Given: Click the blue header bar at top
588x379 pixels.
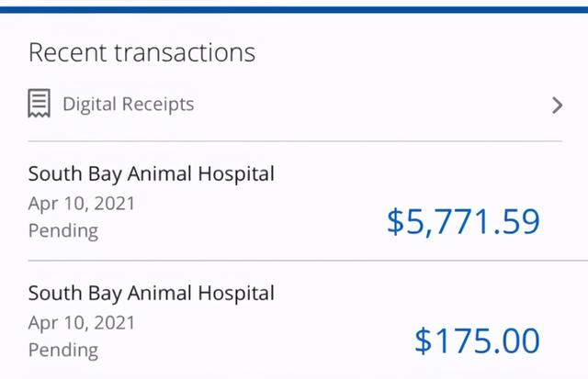Looking at the screenshot, I should [x=294, y=10].
